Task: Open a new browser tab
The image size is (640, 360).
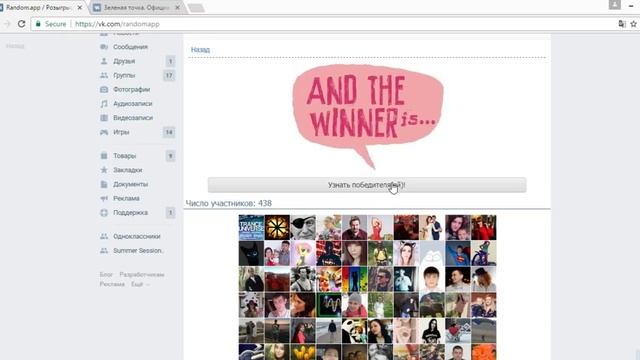Action: (x=196, y=8)
